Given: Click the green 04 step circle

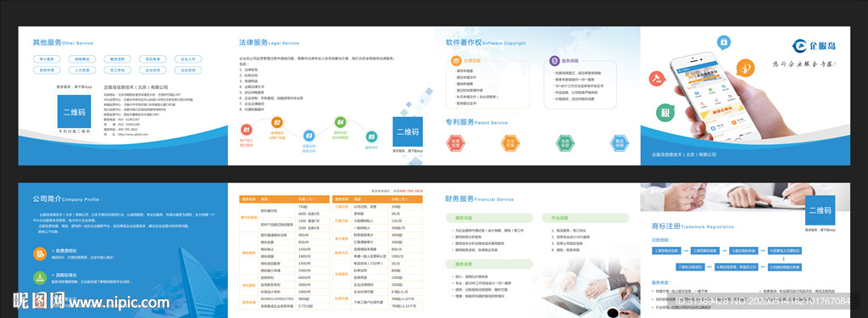Looking at the screenshot, I should click(x=341, y=122).
